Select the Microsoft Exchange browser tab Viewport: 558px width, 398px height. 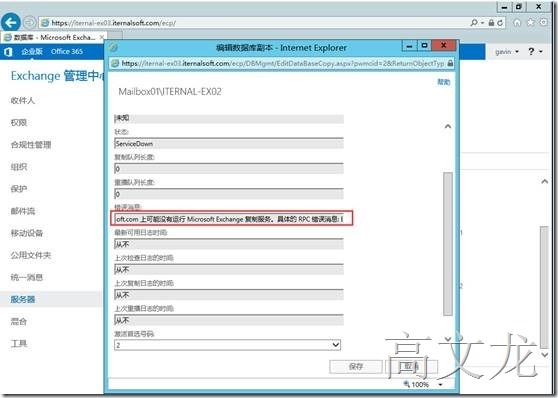click(53, 37)
